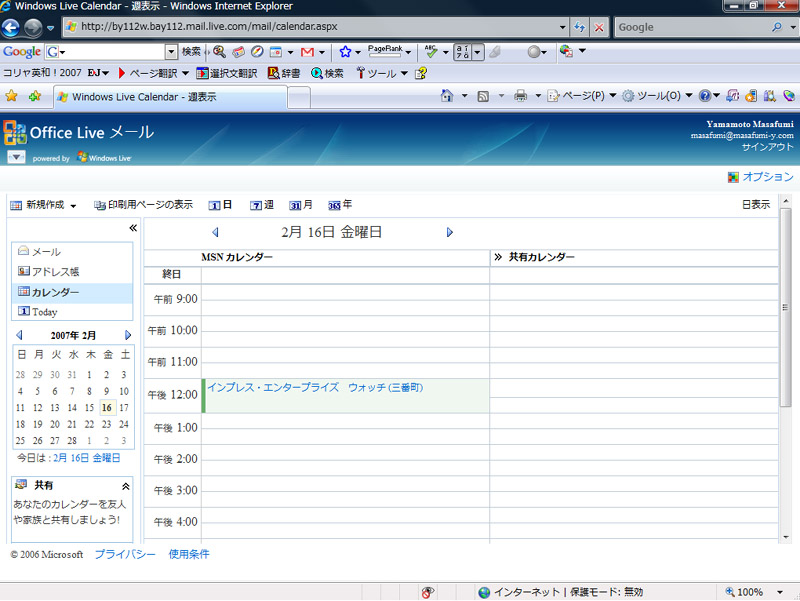Show the next month in the mini calendar

coord(128,335)
